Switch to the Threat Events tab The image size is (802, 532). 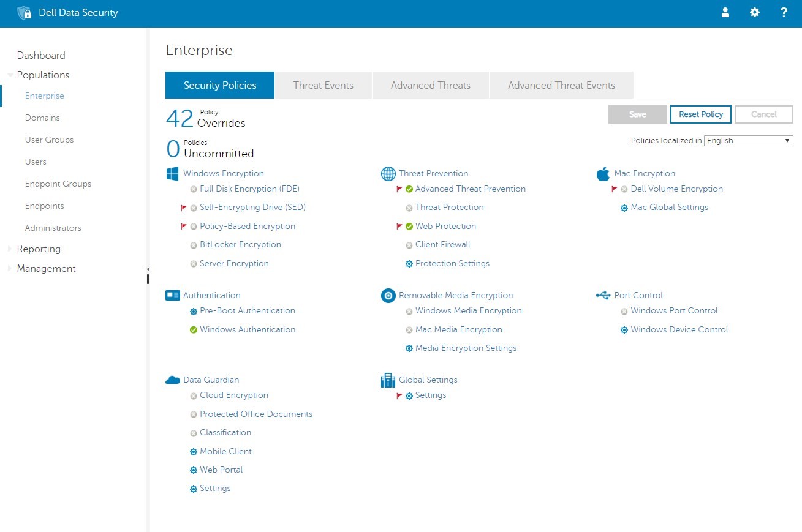(x=323, y=86)
